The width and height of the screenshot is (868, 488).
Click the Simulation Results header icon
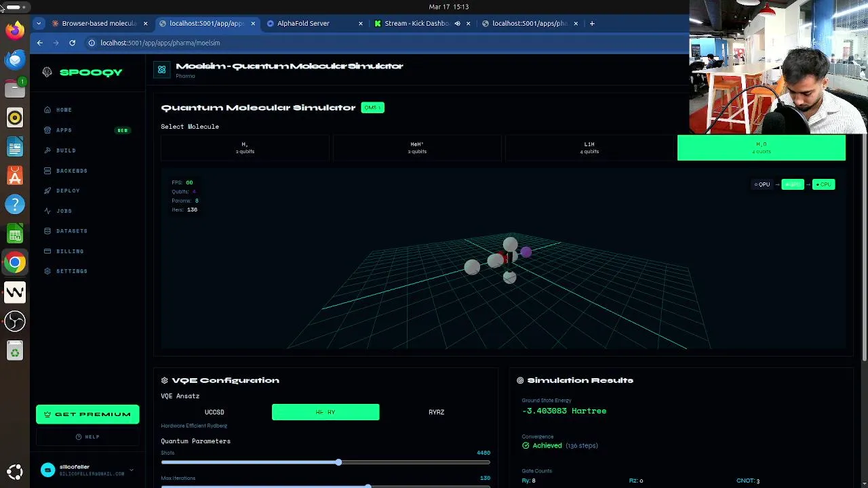520,380
